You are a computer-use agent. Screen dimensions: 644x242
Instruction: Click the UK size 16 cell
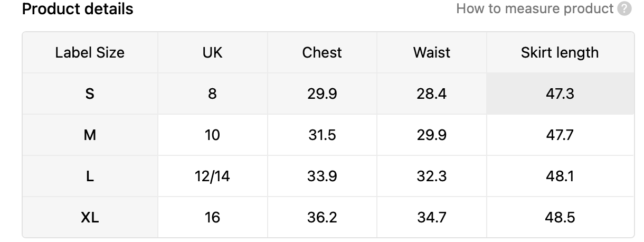pos(212,217)
